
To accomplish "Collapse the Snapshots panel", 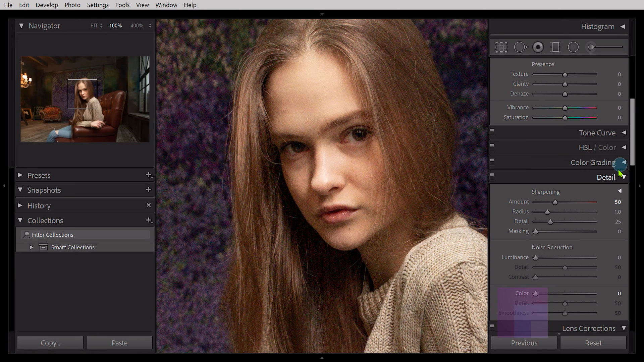I will coord(20,190).
